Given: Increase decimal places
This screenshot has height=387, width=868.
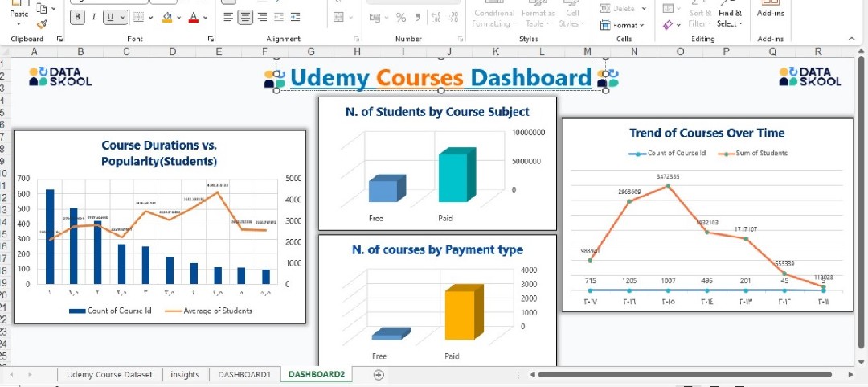Looking at the screenshot, I should pos(436,18).
